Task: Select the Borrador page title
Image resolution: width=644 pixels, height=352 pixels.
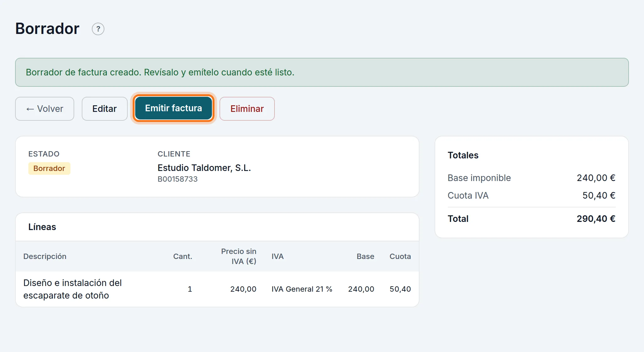Action: tap(47, 29)
